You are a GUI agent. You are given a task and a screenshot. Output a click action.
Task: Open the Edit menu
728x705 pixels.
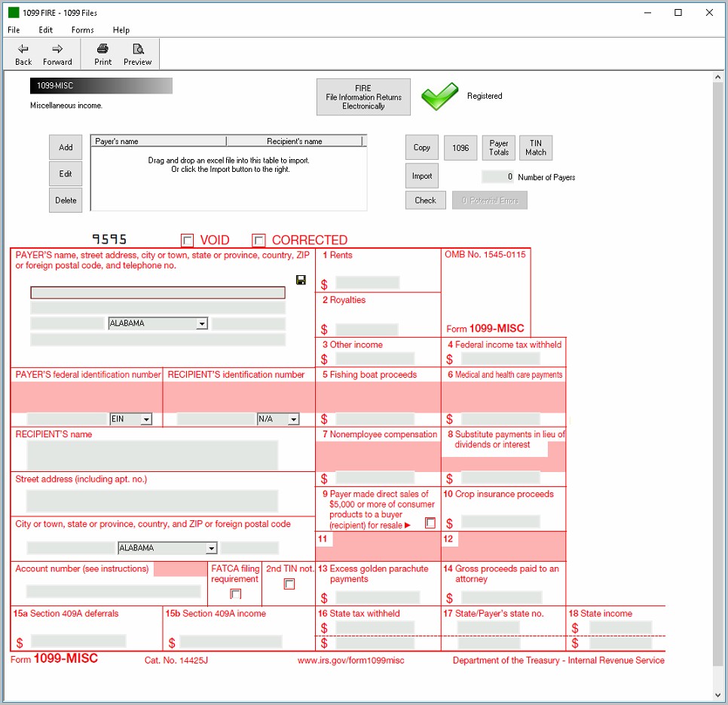coord(46,30)
